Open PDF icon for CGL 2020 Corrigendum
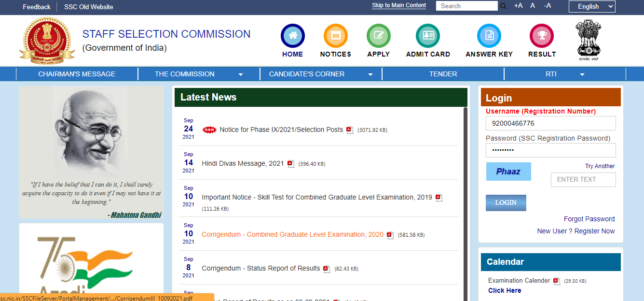Viewport: 644px width, 301px height. coord(390,235)
